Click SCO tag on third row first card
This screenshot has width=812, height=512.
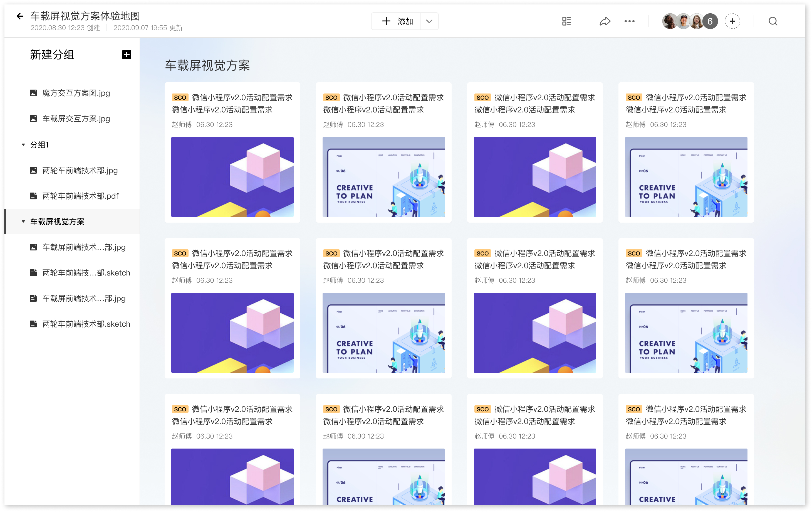pos(180,409)
